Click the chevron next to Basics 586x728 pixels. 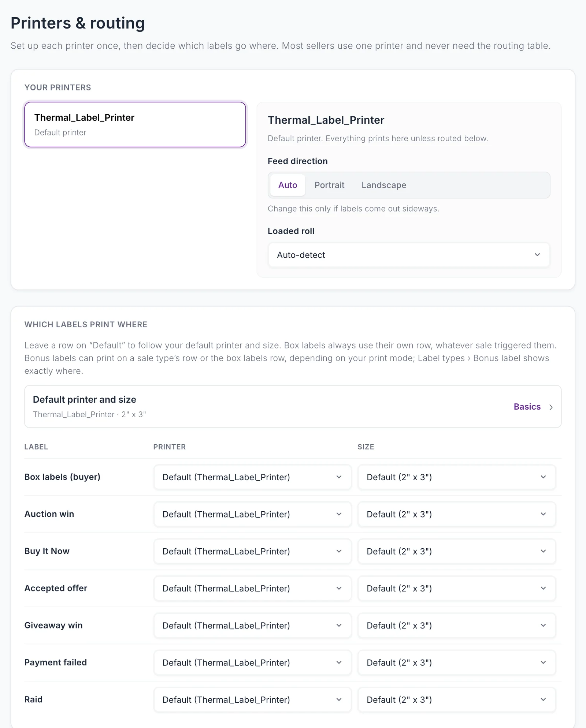(x=551, y=407)
